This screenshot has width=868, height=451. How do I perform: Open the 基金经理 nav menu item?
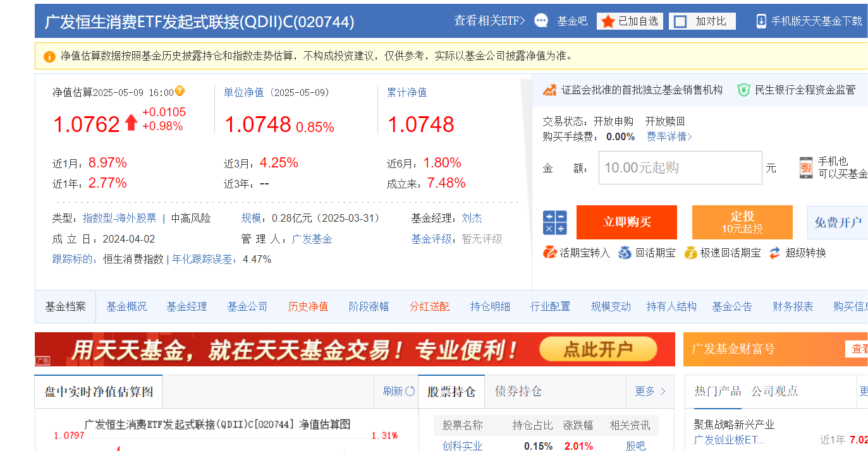coord(187,307)
